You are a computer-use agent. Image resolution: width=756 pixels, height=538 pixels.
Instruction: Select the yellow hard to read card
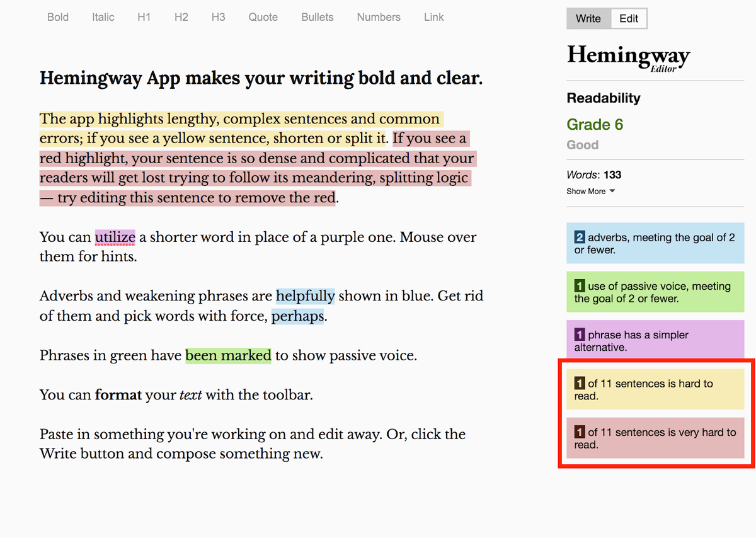pyautogui.click(x=655, y=389)
